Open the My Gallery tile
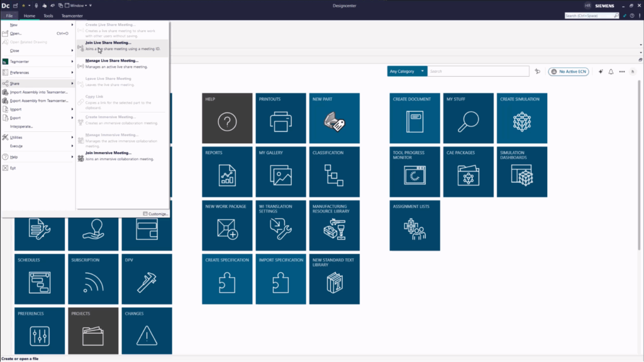This screenshot has height=362, width=644. click(x=280, y=172)
